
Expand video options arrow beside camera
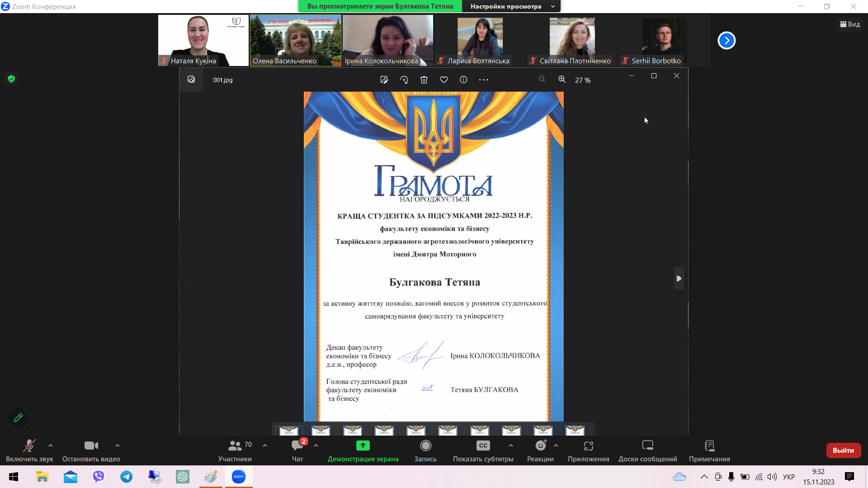pos(118,446)
